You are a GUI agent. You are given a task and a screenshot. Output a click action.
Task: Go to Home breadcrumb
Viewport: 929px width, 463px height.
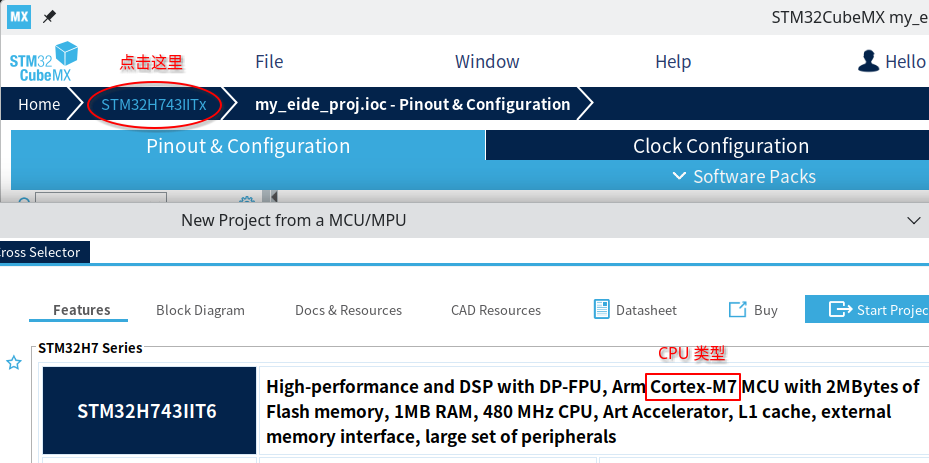tap(39, 104)
